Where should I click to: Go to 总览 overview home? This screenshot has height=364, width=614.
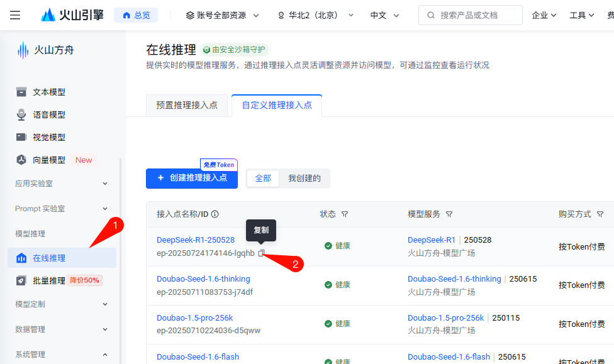(x=136, y=15)
